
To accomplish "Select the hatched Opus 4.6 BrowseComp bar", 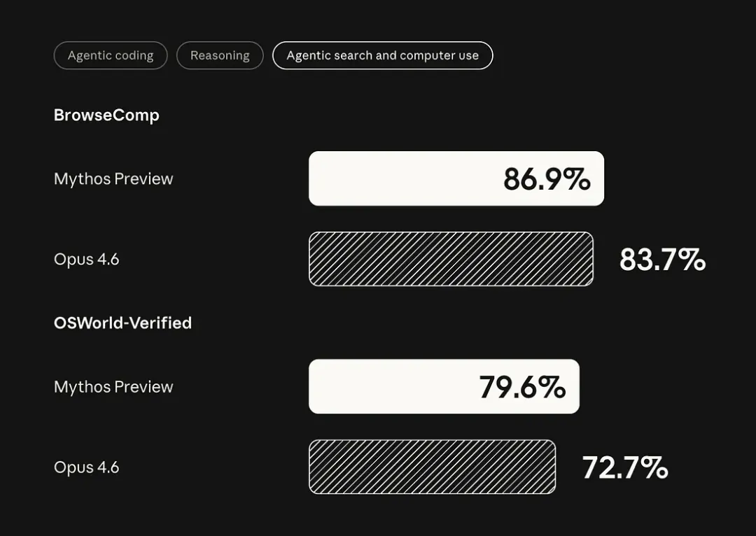I will [x=451, y=259].
